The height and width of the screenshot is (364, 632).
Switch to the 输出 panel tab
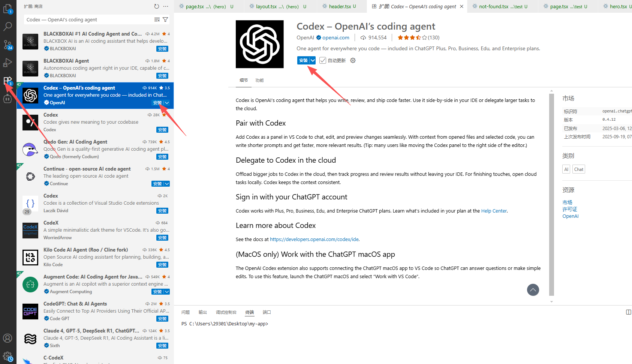pyautogui.click(x=202, y=312)
